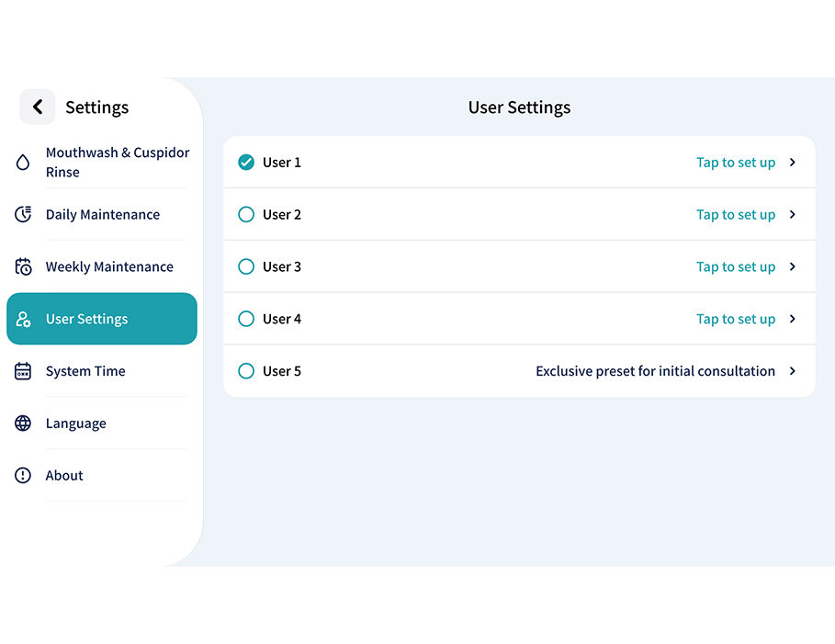Tap 'Tap to set up' for User 2

pyautogui.click(x=735, y=215)
